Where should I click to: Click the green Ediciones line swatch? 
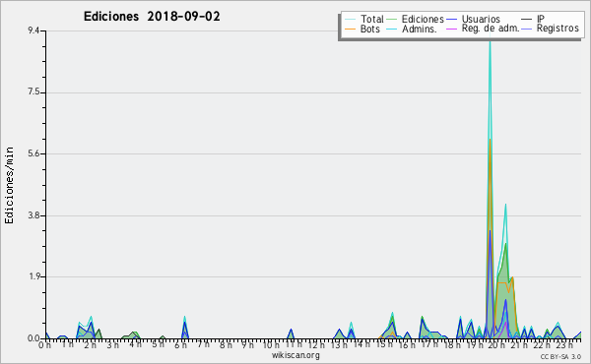pos(392,20)
